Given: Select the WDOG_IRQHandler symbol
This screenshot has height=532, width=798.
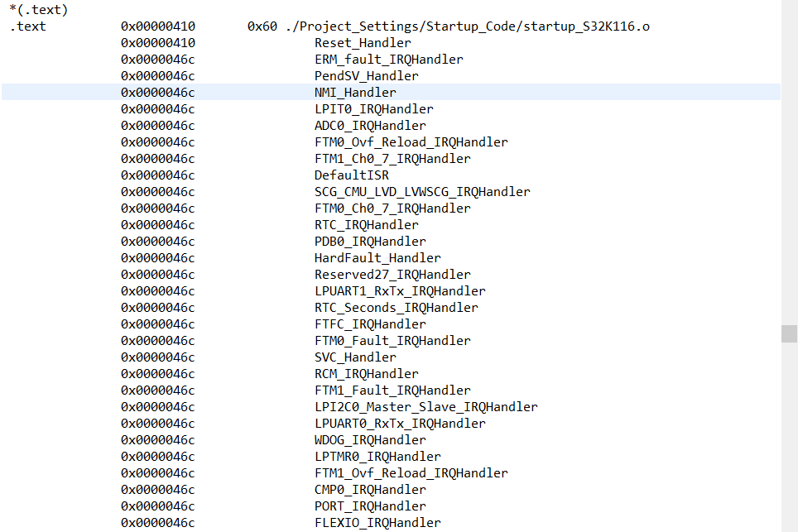Looking at the screenshot, I should coord(370,440).
